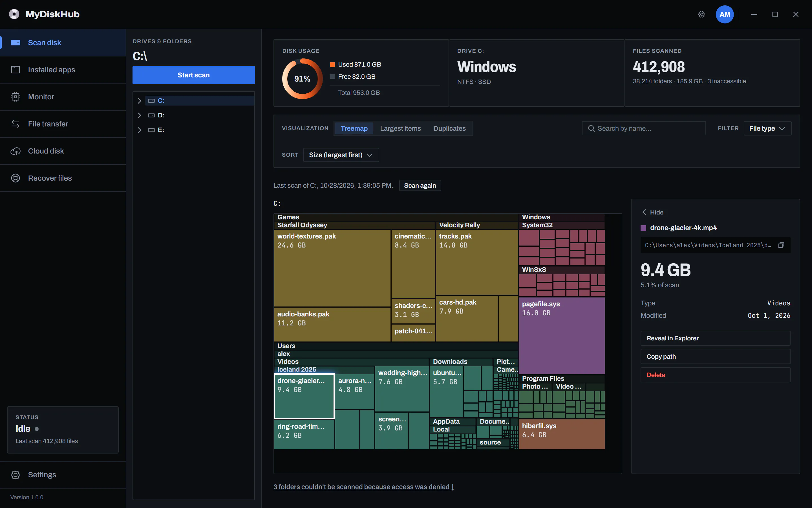Expand the C: drive tree node

click(139, 101)
